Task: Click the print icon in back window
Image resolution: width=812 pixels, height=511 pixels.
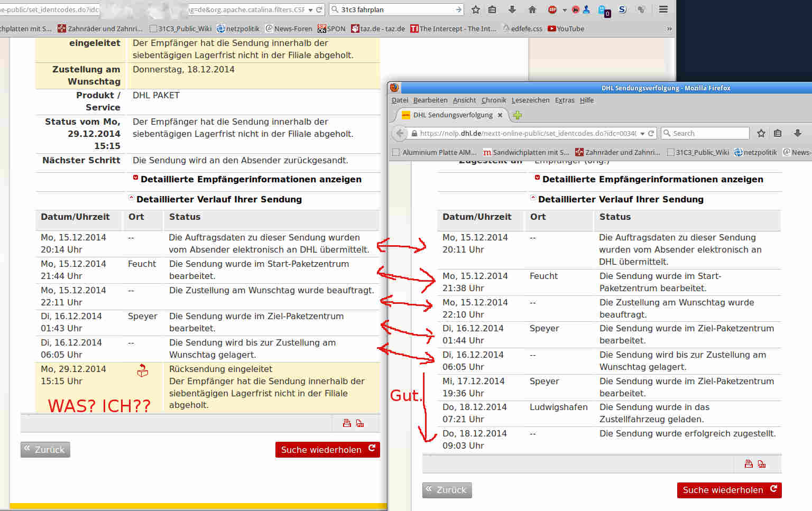Action: [x=347, y=423]
